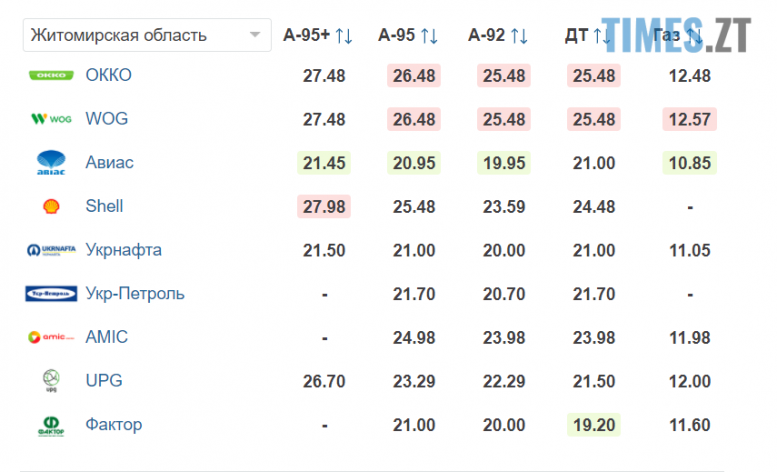
Task: Click the Укрнафта brand logo icon
Action: (51, 250)
